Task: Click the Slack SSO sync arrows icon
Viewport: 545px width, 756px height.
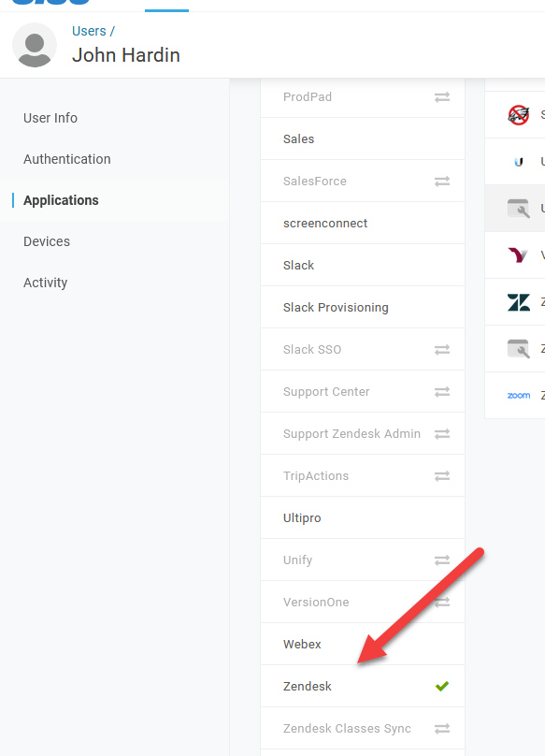Action: (x=442, y=350)
